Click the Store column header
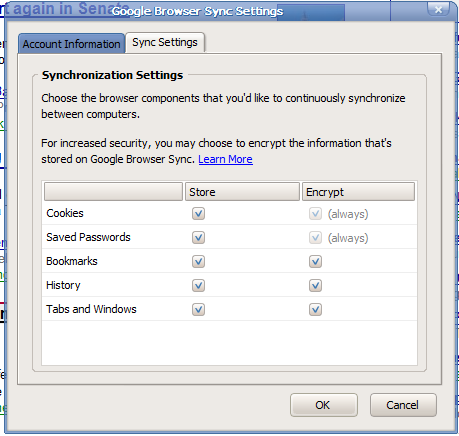This screenshot has height=436, width=459. [x=242, y=192]
